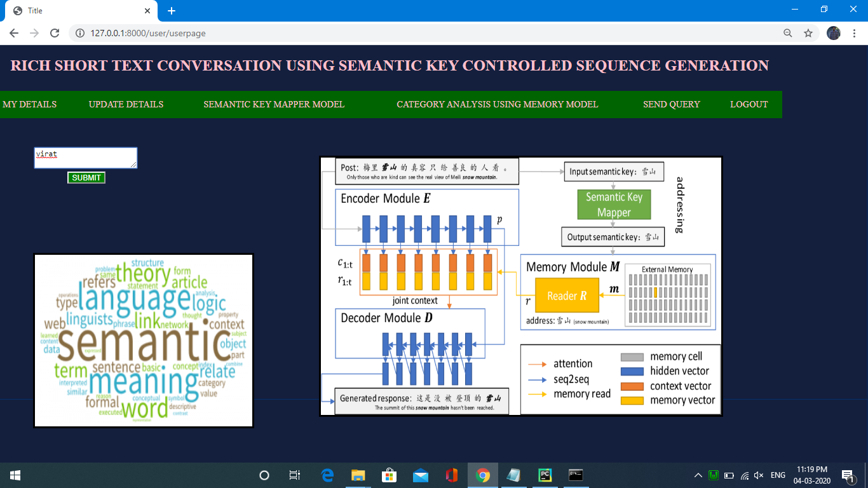The width and height of the screenshot is (868, 488).
Task: Open CATEGORY ANALYSIS USING MEMORY MODEL
Action: click(498, 104)
